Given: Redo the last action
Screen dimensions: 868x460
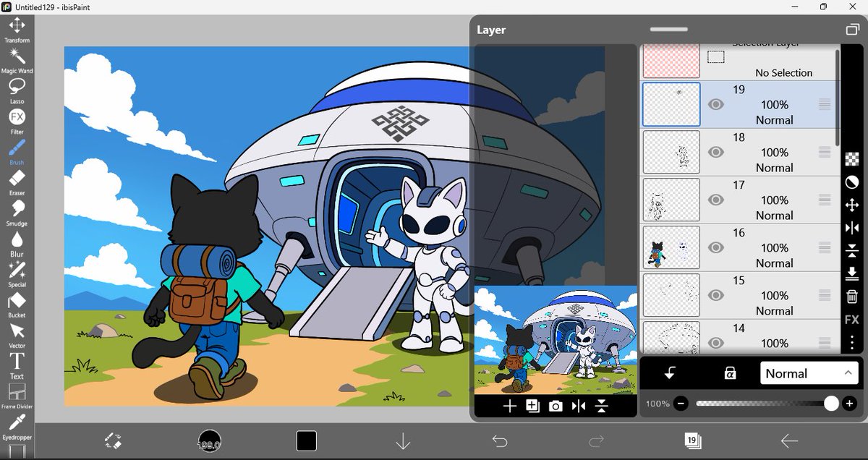Looking at the screenshot, I should pos(596,440).
